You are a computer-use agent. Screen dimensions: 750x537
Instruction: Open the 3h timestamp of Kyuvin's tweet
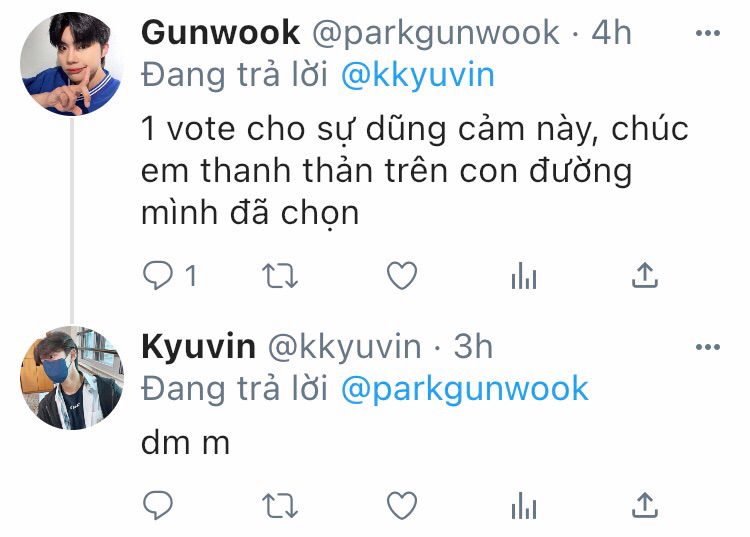pyautogui.click(x=473, y=346)
